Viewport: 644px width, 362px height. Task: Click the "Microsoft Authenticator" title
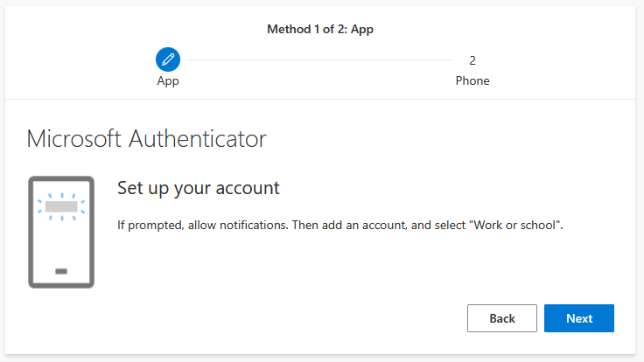pos(146,138)
